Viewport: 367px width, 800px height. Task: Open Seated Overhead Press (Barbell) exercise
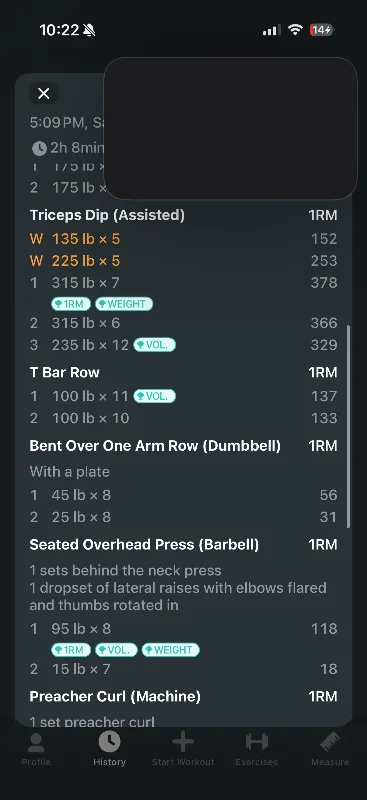coord(144,545)
